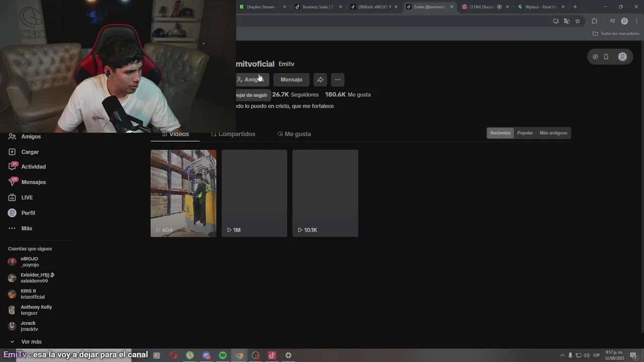Open Chrome three-dot menu
This screenshot has height=362, width=644.
point(636,21)
